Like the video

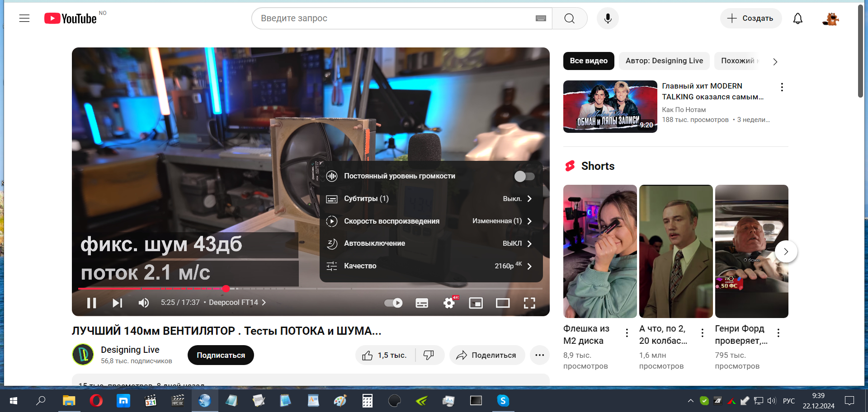click(x=385, y=355)
